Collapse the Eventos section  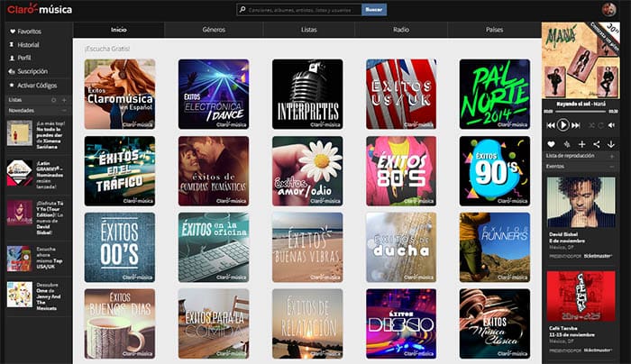[612, 166]
